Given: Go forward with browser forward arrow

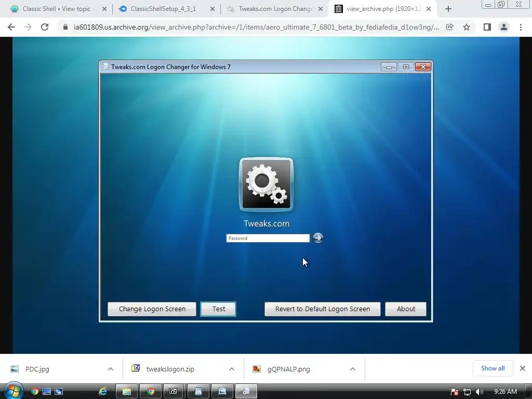Looking at the screenshot, I should click(28, 27).
